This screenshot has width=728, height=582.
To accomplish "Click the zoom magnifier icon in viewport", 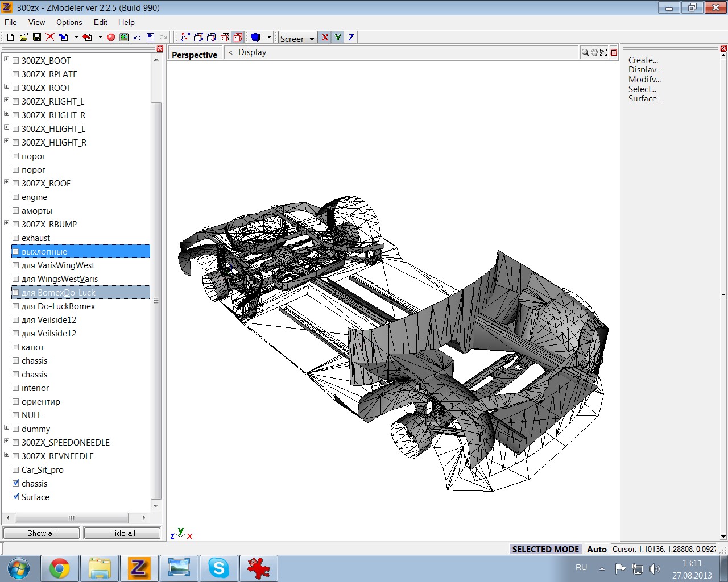I will [585, 52].
